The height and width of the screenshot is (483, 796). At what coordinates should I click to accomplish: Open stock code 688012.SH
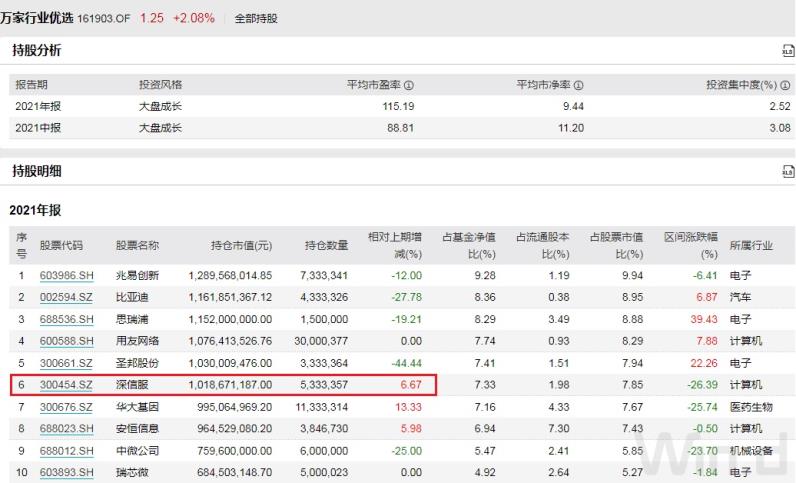(x=67, y=450)
